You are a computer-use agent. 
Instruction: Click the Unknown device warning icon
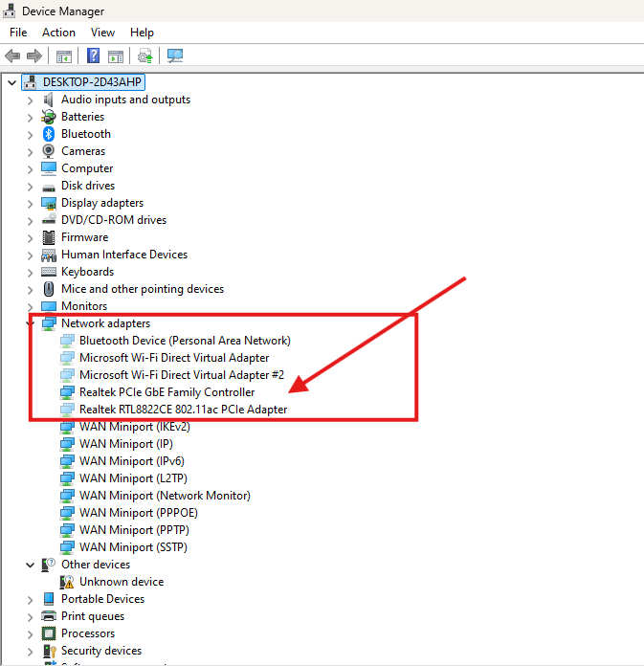pos(67,582)
